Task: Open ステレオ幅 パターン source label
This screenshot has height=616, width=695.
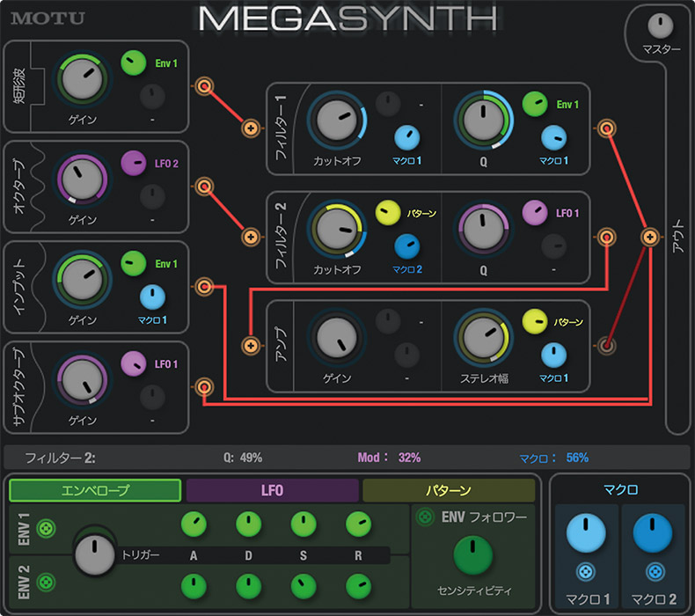Action: (x=568, y=322)
